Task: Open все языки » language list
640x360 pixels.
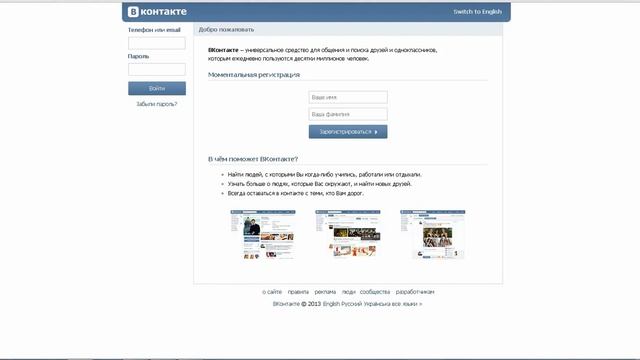Action: tap(407, 304)
